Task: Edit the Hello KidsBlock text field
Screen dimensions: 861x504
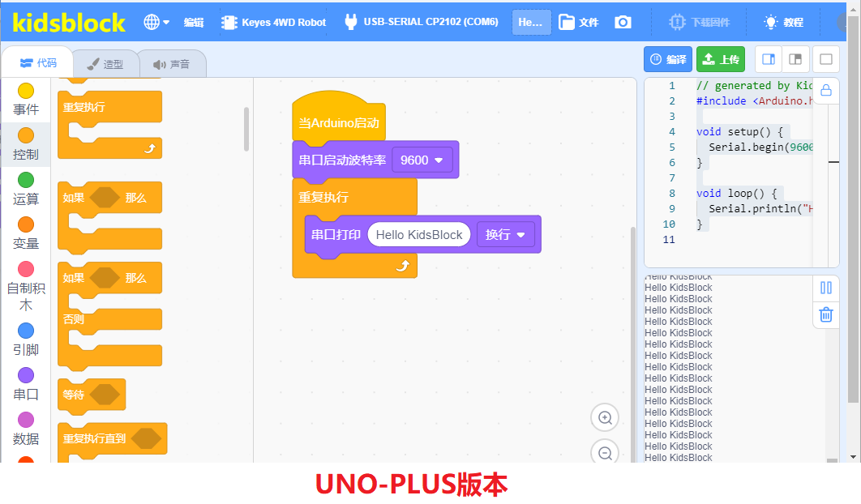Action: point(419,234)
